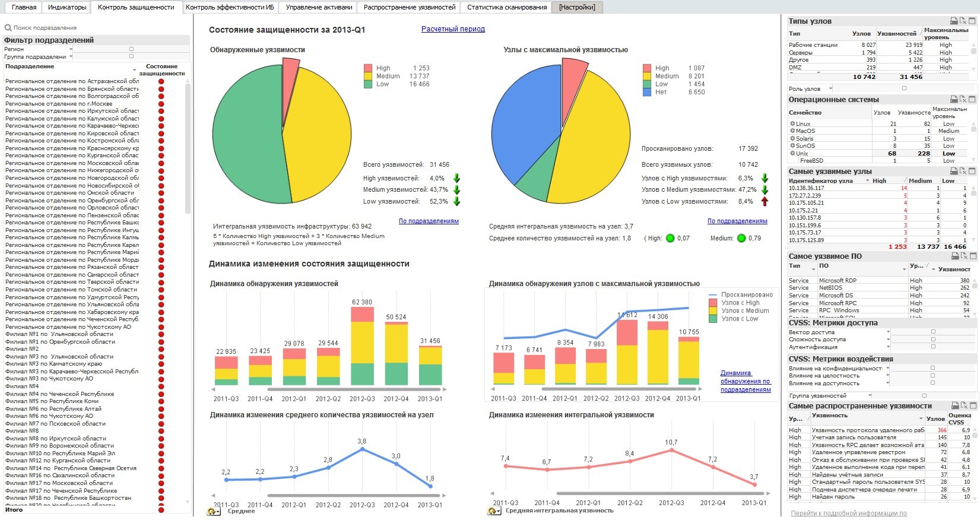The width and height of the screenshot is (980, 520).
Task: Switch to Контроль эффективности ИБ tab
Action: [x=230, y=7]
